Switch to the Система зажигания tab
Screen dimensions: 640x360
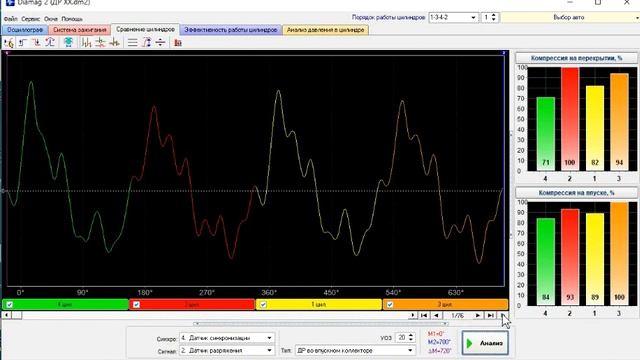click(79, 30)
